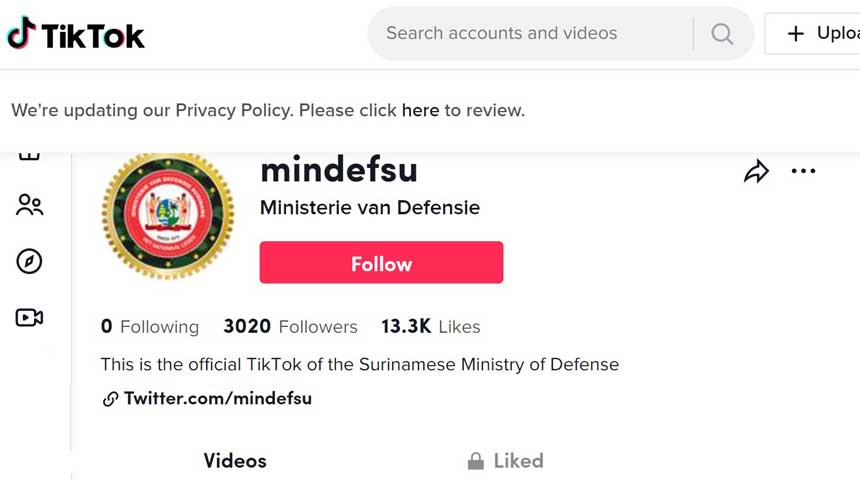Click the mindefsu username heading
The width and height of the screenshot is (860, 480).
click(338, 170)
